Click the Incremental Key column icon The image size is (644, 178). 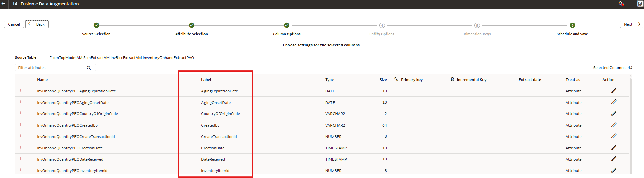point(452,79)
